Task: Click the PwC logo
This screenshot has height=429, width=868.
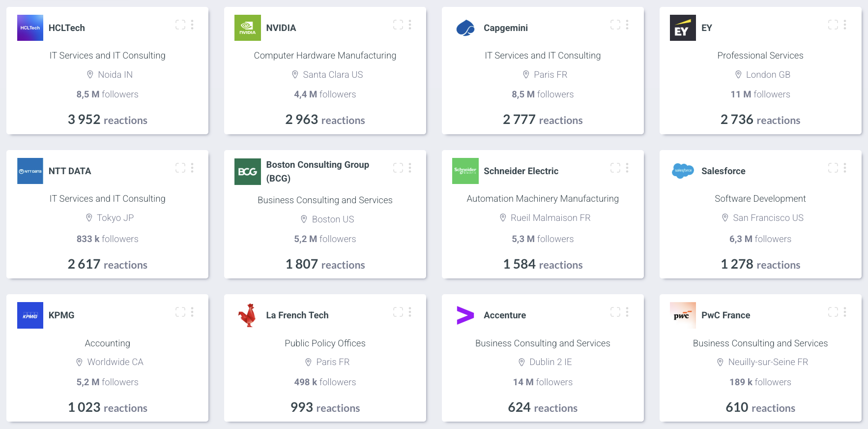Action: (x=683, y=315)
